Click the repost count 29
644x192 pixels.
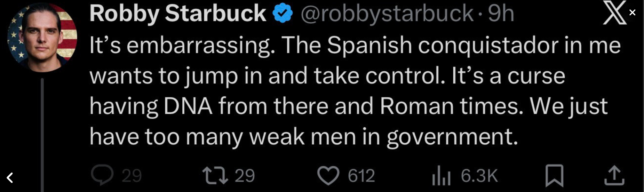245,176
